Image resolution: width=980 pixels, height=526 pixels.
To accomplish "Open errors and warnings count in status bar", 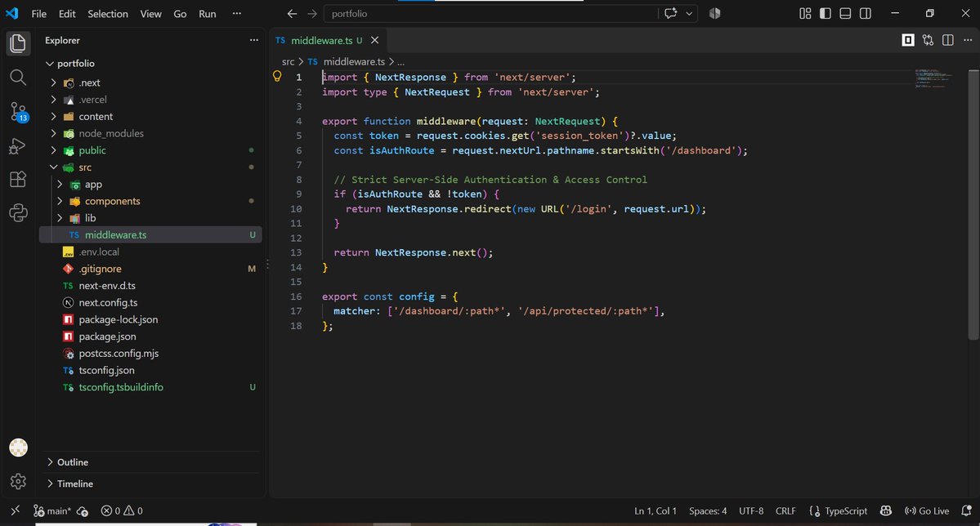I will [x=122, y=510].
